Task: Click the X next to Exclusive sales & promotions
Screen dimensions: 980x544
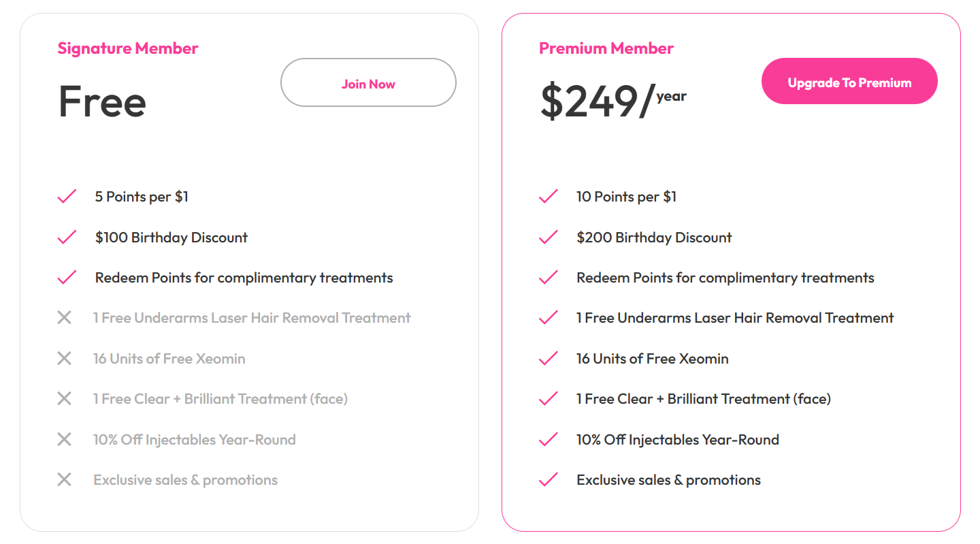Action: coord(65,479)
